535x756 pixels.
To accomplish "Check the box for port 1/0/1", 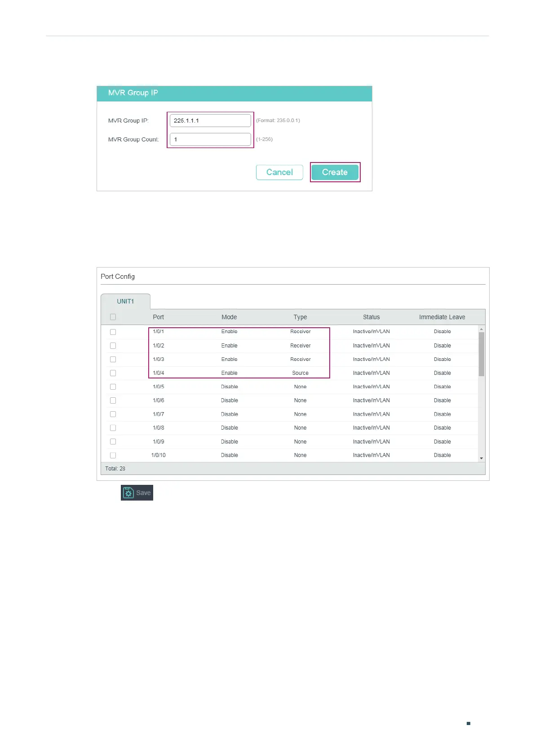I will [x=113, y=332].
